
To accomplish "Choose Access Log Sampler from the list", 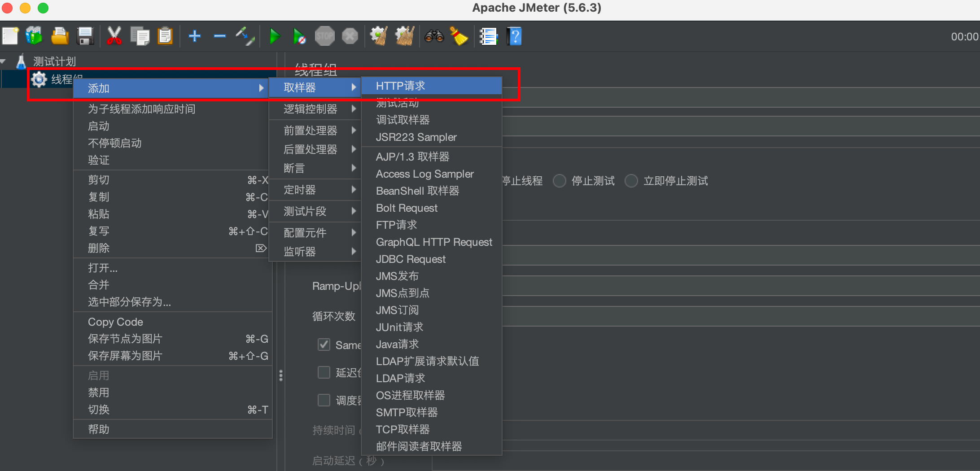I will click(x=432, y=174).
